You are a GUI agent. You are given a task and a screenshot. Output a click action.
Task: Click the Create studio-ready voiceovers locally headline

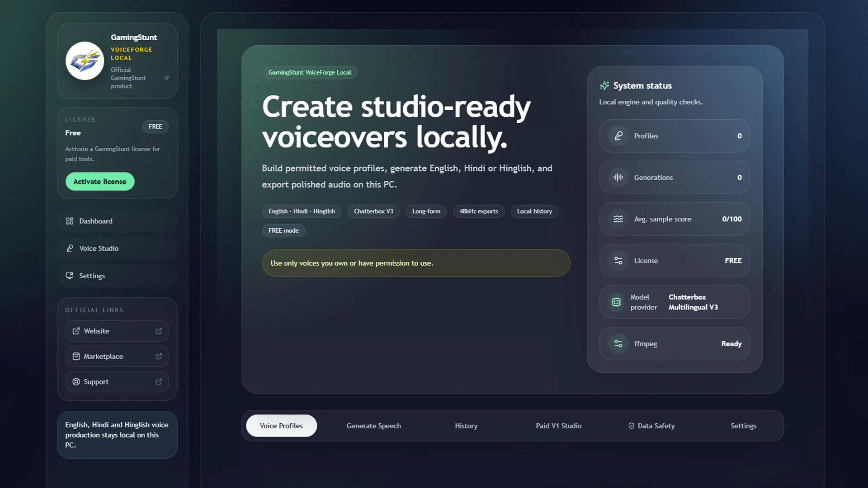point(396,122)
